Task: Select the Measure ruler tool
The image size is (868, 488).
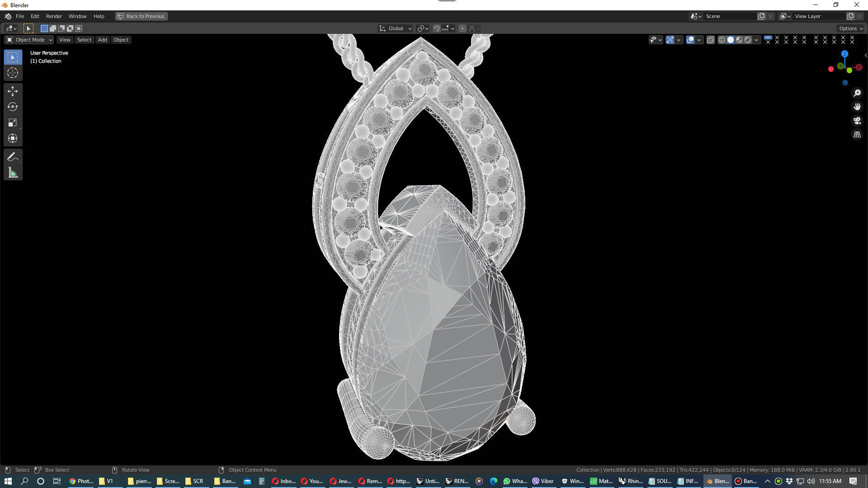Action: (x=13, y=173)
